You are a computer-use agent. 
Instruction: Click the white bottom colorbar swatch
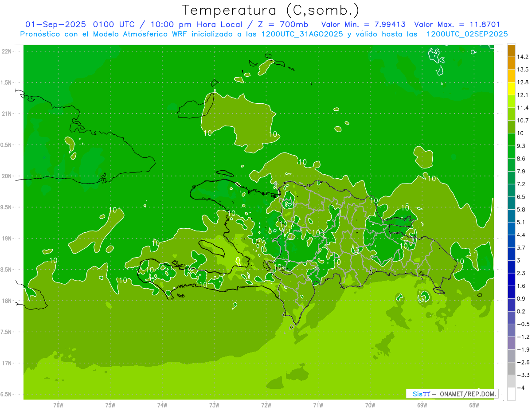(511, 394)
